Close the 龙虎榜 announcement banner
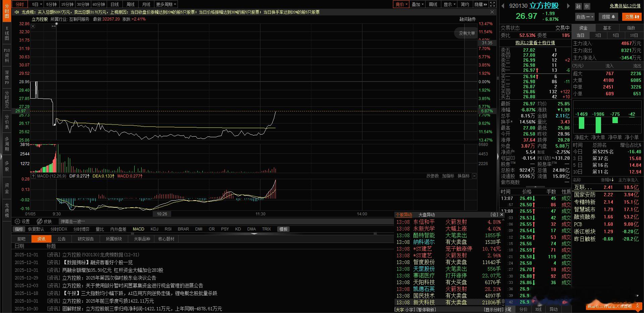 point(492,12)
